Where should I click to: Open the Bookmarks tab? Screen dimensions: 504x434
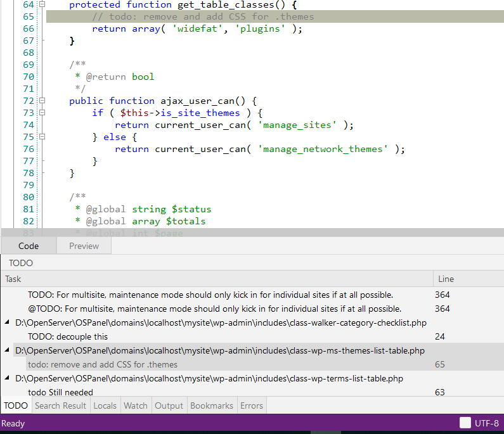click(x=212, y=405)
